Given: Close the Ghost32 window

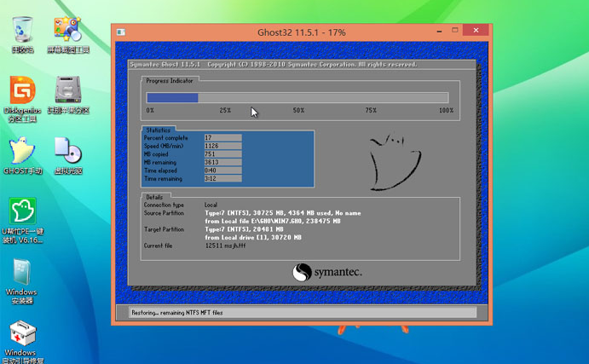Looking at the screenshot, I should pos(476,30).
